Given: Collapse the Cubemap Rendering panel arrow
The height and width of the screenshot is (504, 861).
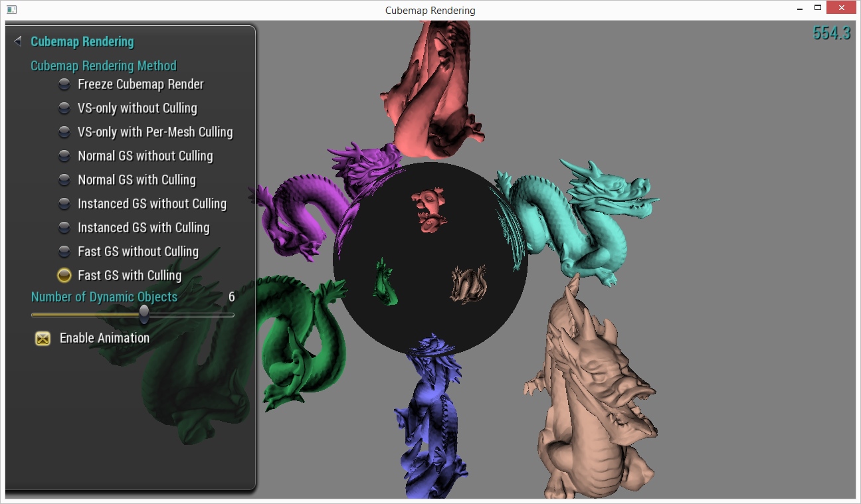Looking at the screenshot, I should 18,41.
